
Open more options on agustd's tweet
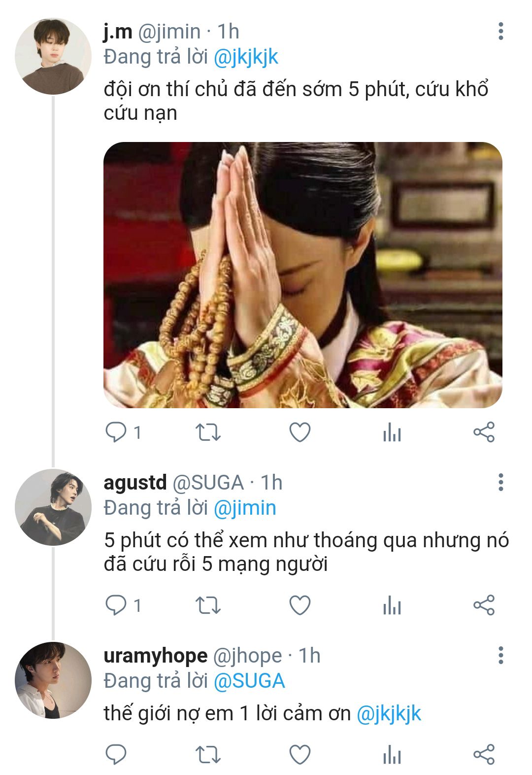(500, 482)
